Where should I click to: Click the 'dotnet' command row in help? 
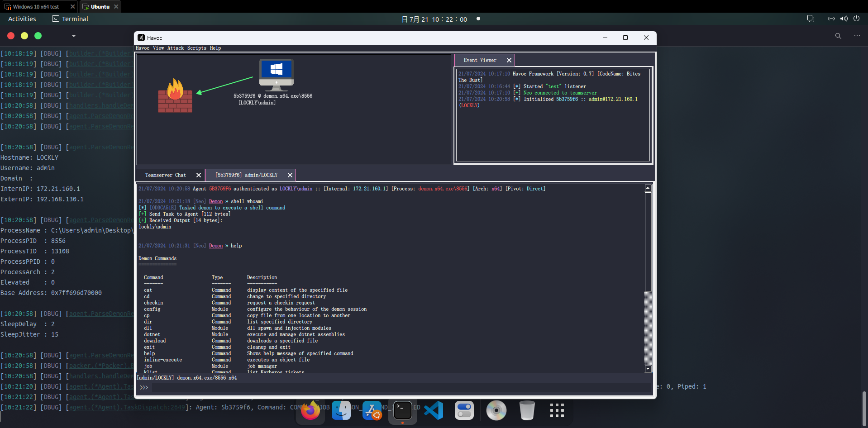point(244,334)
